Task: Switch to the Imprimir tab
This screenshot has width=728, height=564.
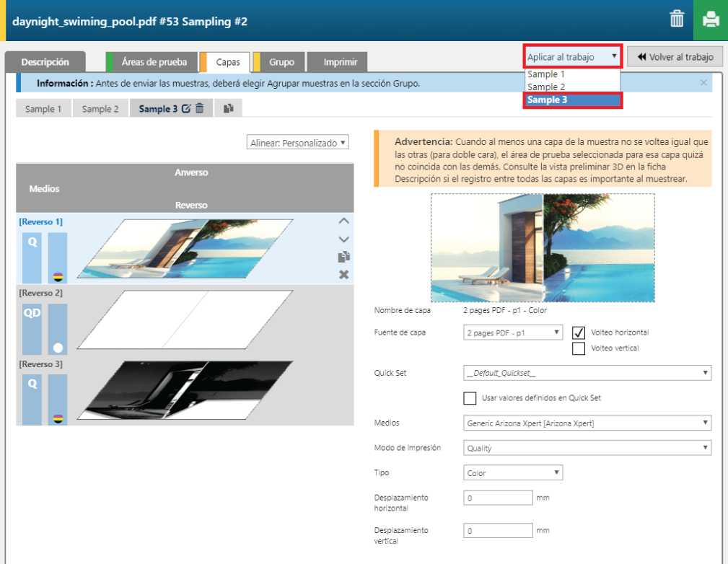Action: click(338, 62)
